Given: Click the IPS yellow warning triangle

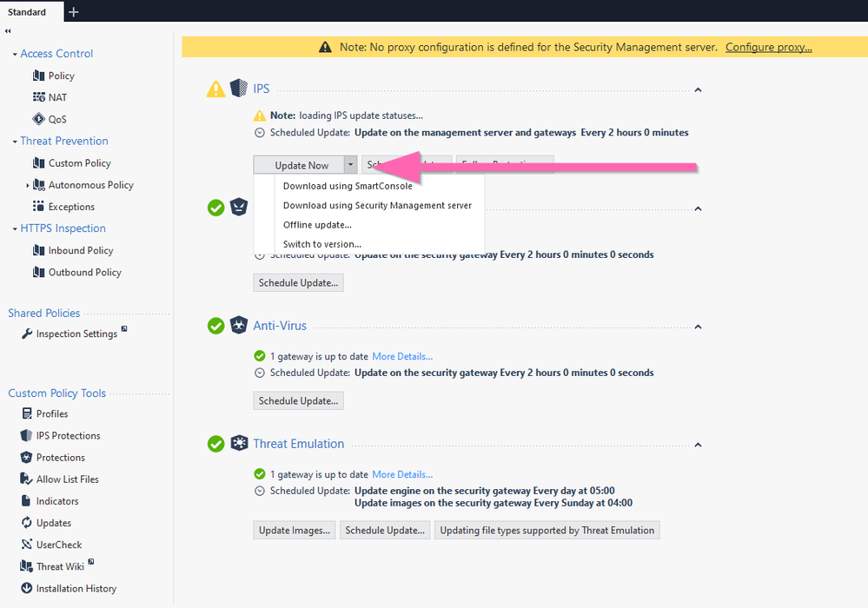Looking at the screenshot, I should pos(215,89).
